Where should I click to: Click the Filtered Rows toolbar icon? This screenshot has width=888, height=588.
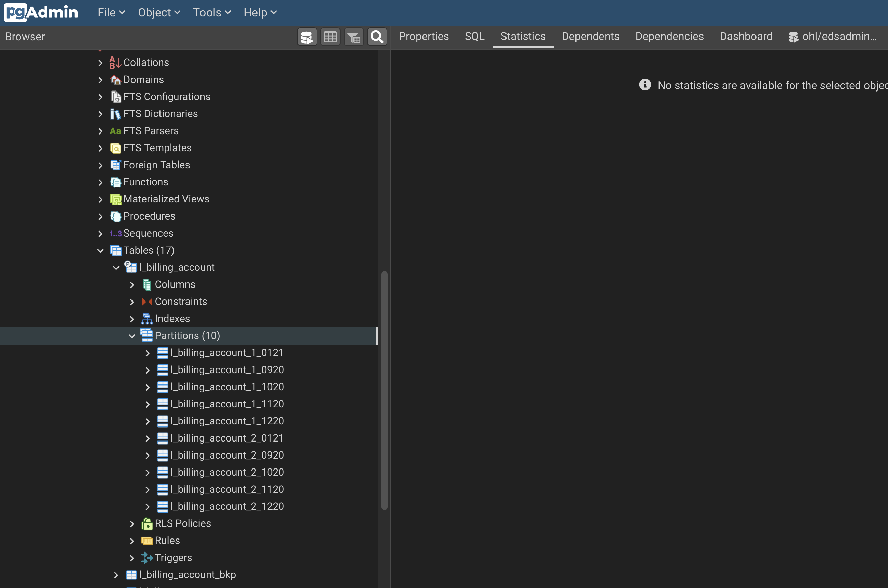[x=353, y=37]
